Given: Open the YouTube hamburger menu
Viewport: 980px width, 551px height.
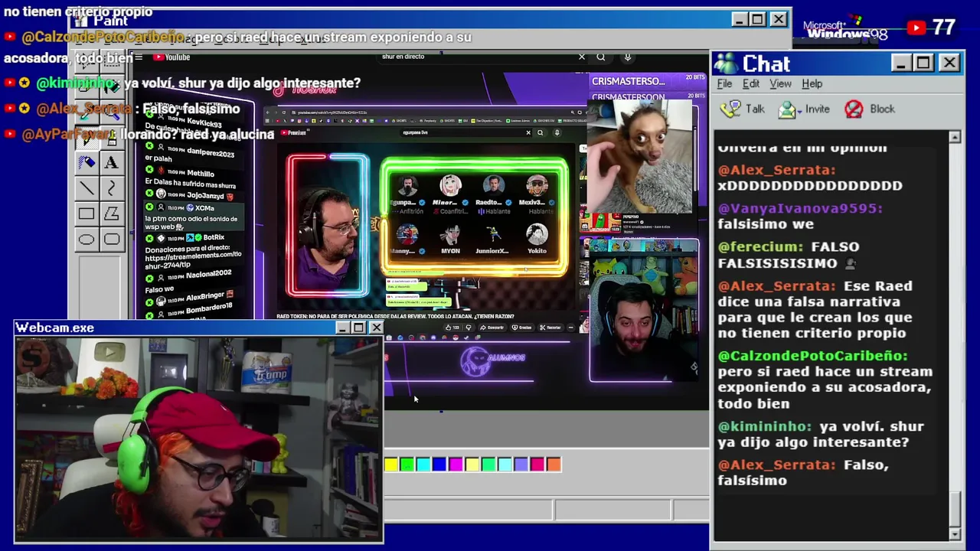Looking at the screenshot, I should 139,57.
